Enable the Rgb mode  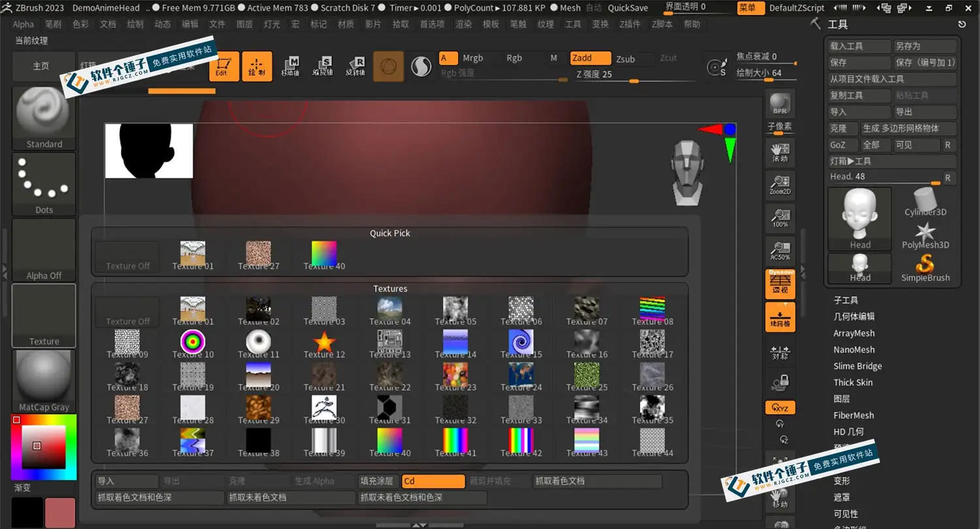[x=515, y=58]
